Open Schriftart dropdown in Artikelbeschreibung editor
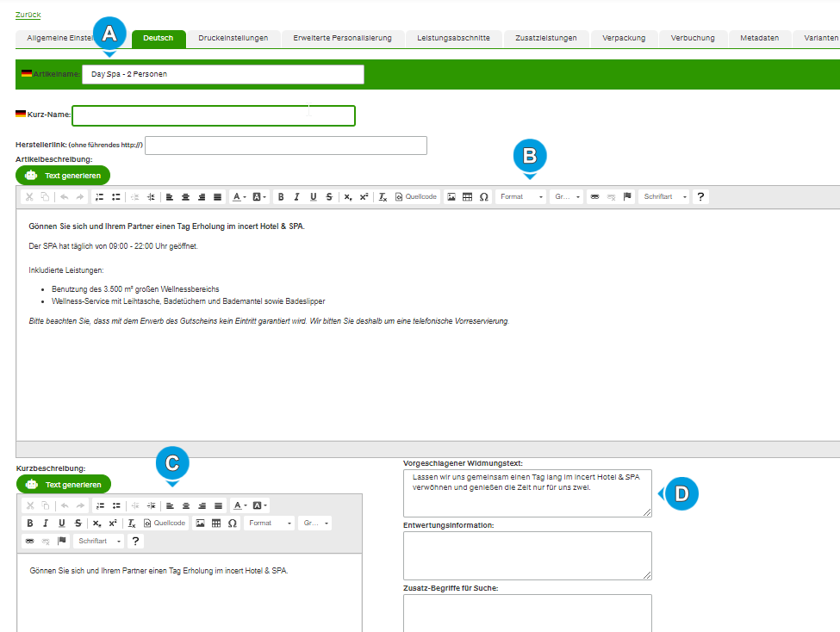Viewport: 840px width, 632px height. point(665,197)
